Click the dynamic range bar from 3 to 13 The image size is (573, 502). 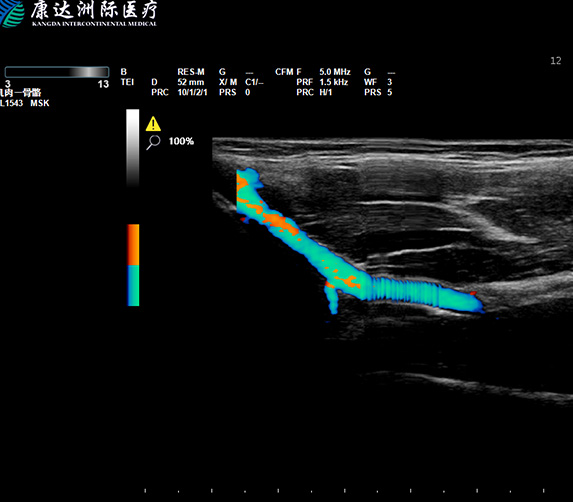pyautogui.click(x=57, y=72)
